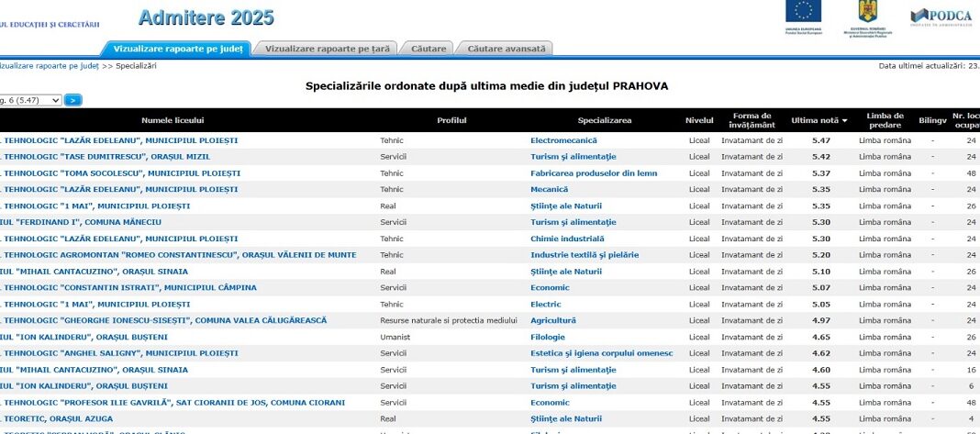Click the Vizualizare rapoarte pe județ breadcrumb link
This screenshot has width=980, height=434.
pos(50,66)
